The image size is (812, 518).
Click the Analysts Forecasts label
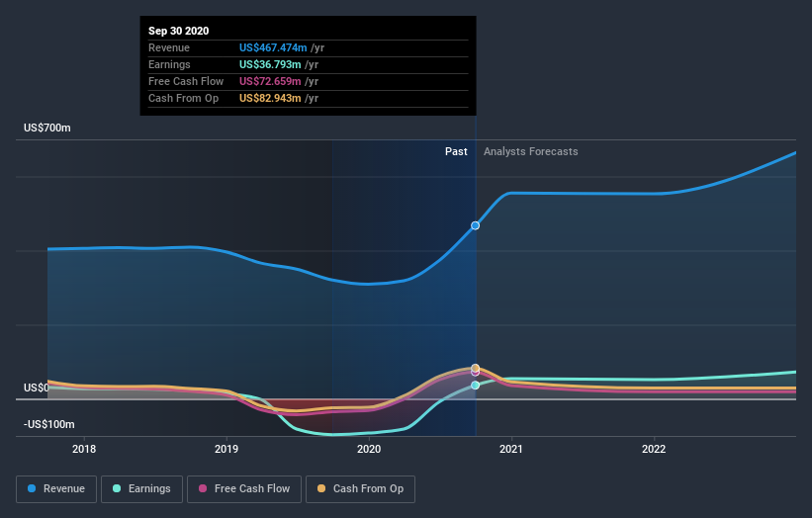coord(531,151)
